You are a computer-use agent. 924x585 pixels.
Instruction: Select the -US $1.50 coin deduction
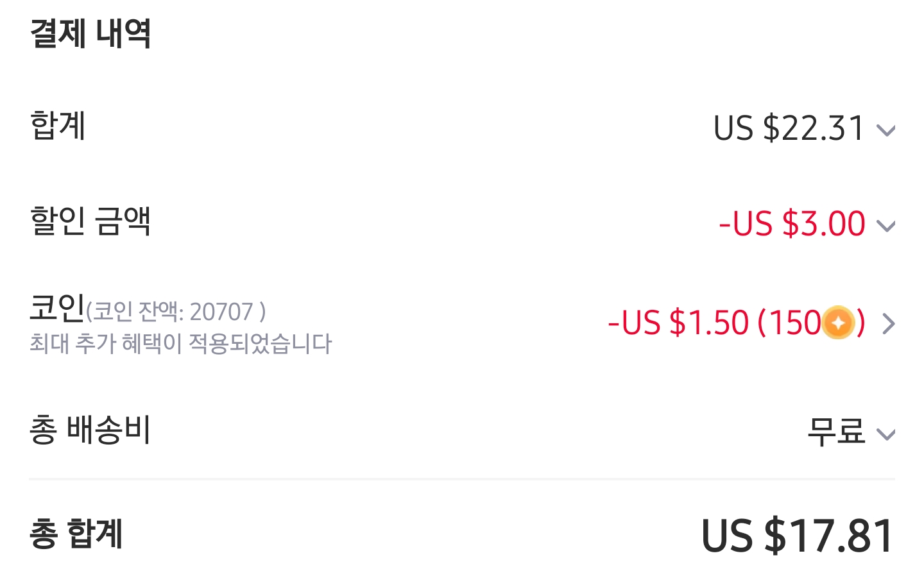(x=678, y=323)
